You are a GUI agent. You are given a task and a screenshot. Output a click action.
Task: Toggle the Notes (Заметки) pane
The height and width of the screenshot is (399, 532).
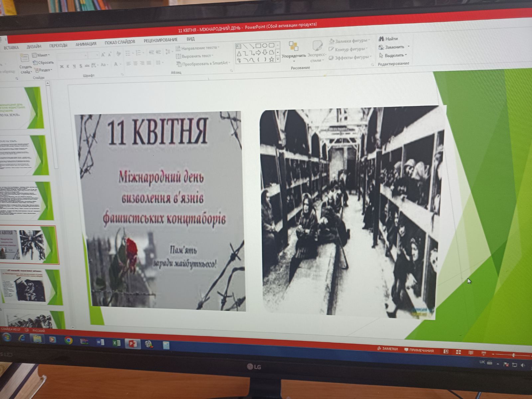click(x=387, y=349)
